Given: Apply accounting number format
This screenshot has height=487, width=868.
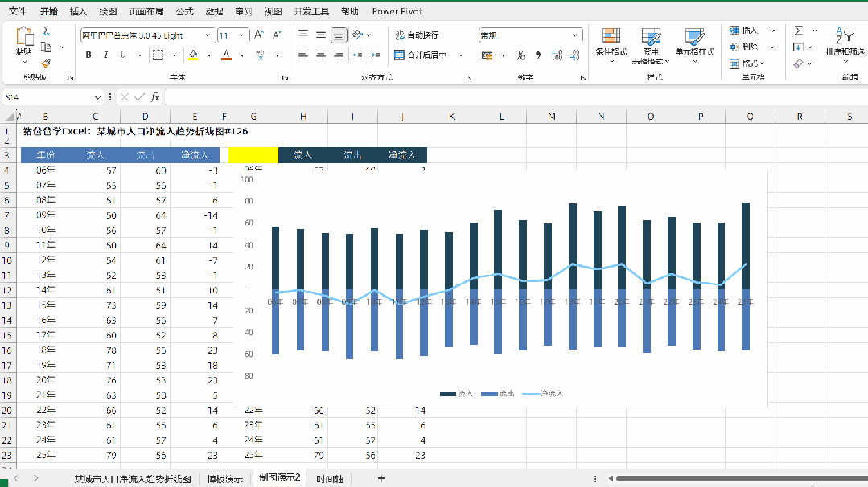Looking at the screenshot, I should point(487,55).
